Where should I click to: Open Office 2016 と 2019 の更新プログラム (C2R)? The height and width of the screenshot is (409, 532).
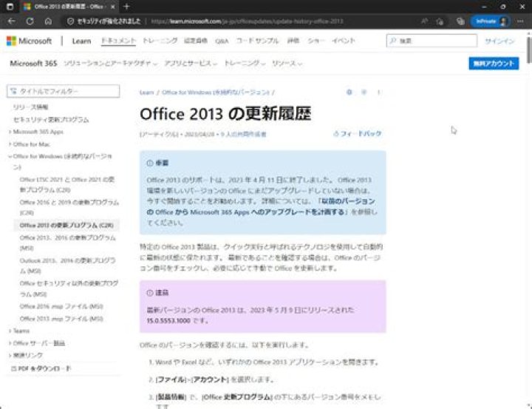[x=69, y=207]
